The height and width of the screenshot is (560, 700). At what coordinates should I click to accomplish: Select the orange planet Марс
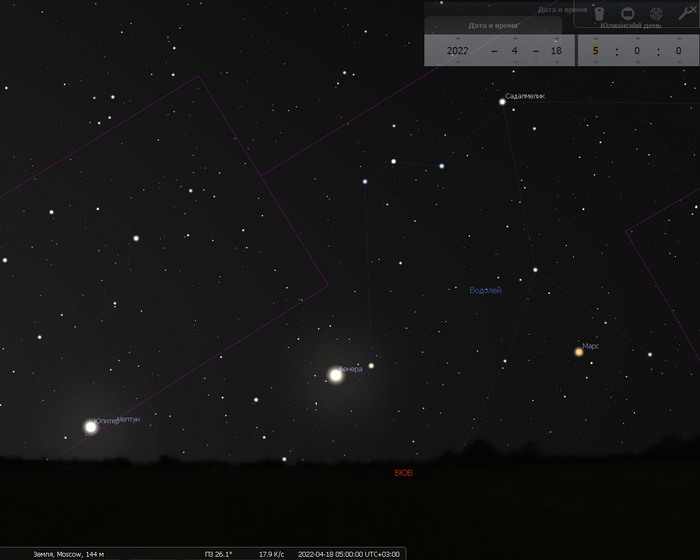tap(579, 352)
